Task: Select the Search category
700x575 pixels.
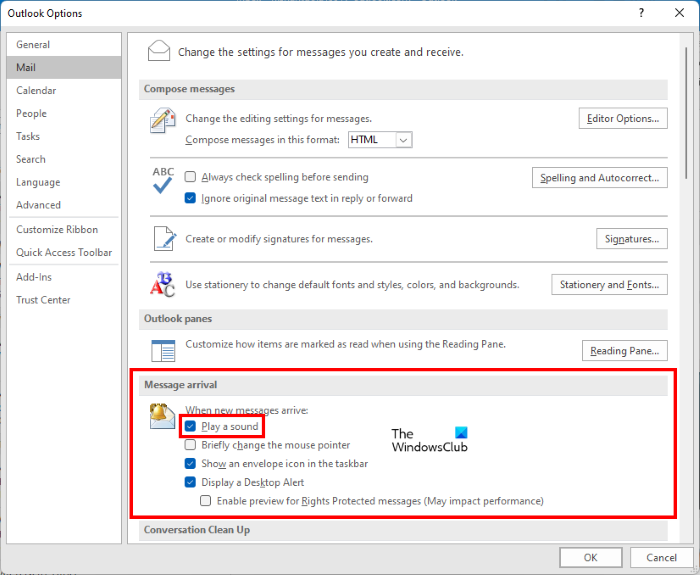Action: tap(64, 159)
